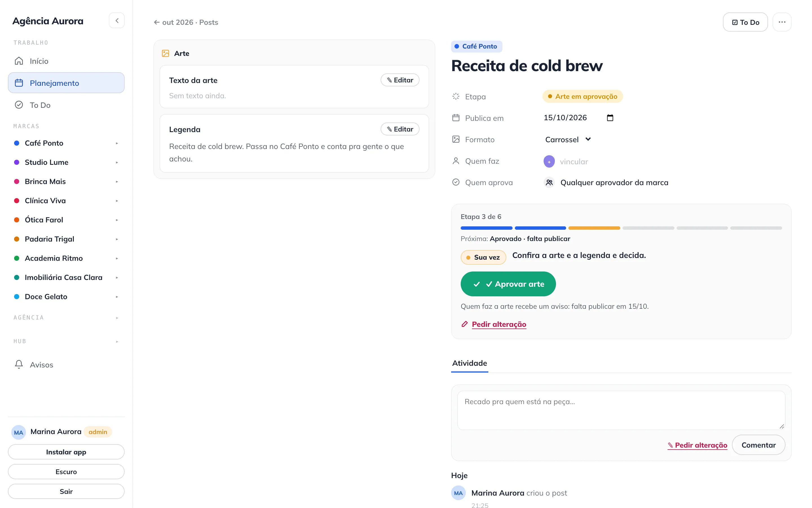Click the orange current stage progress segment

(594, 228)
